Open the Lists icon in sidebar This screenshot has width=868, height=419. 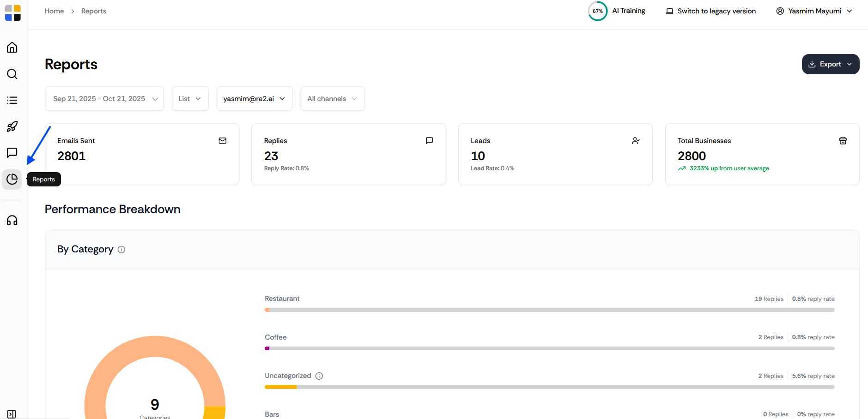coord(12,100)
